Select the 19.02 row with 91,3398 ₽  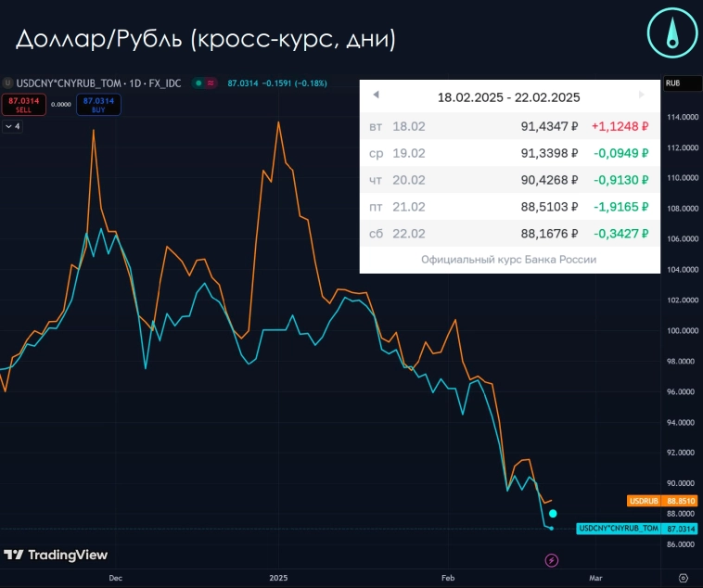tap(510, 153)
